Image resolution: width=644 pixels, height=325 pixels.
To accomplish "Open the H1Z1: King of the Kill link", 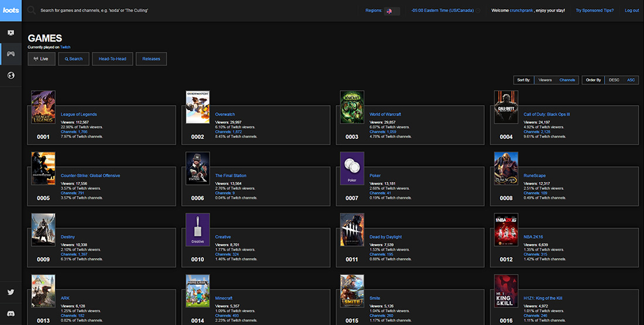I will pos(543,298).
